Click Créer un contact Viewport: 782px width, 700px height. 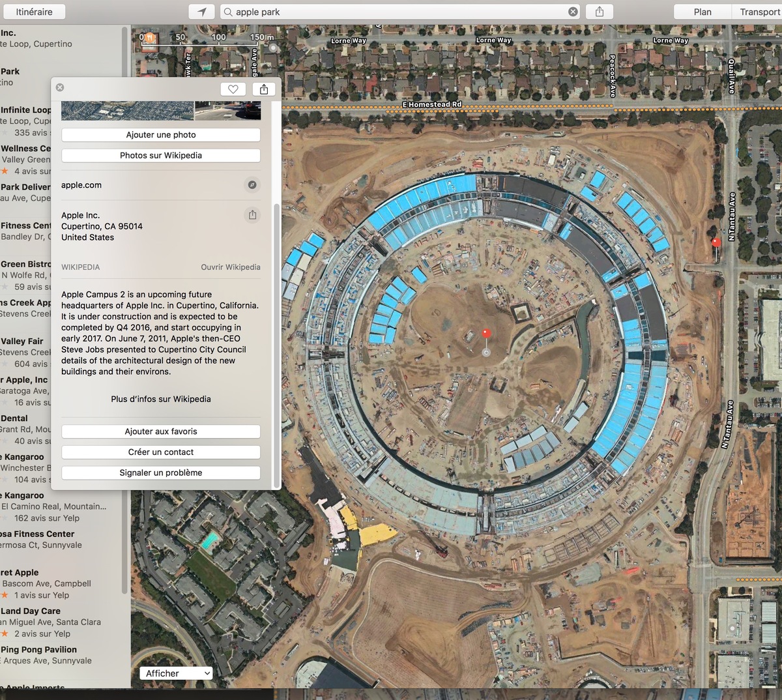[x=161, y=452]
